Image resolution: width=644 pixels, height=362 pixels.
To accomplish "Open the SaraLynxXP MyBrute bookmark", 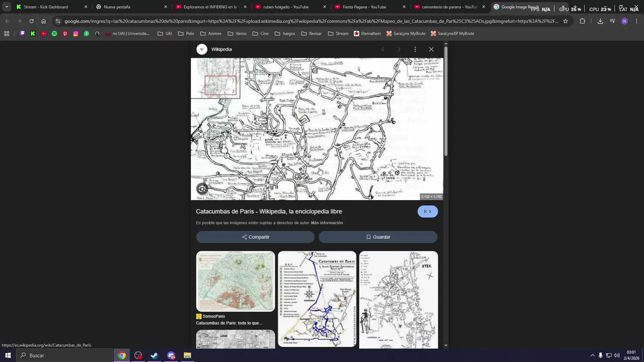I will pyautogui.click(x=452, y=33).
